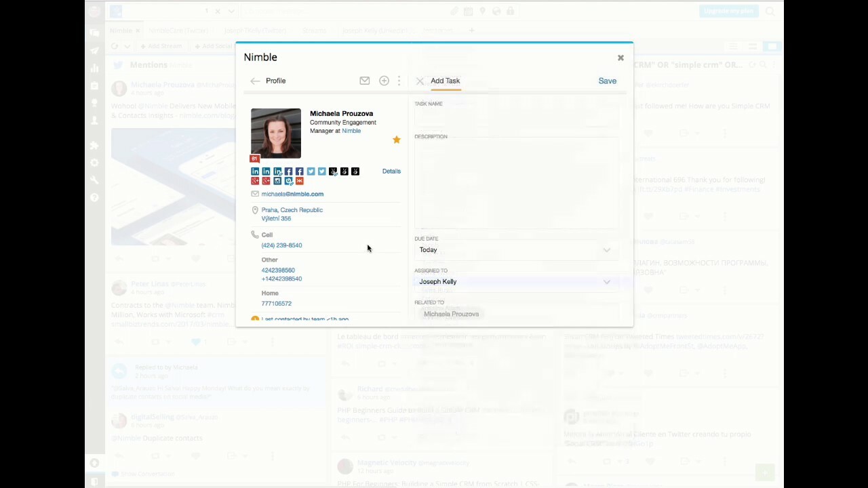
Task: Open the Facebook profile icon
Action: tap(288, 171)
